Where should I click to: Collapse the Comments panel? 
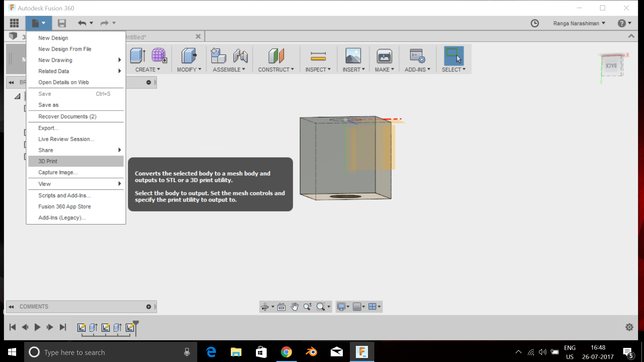click(x=11, y=306)
